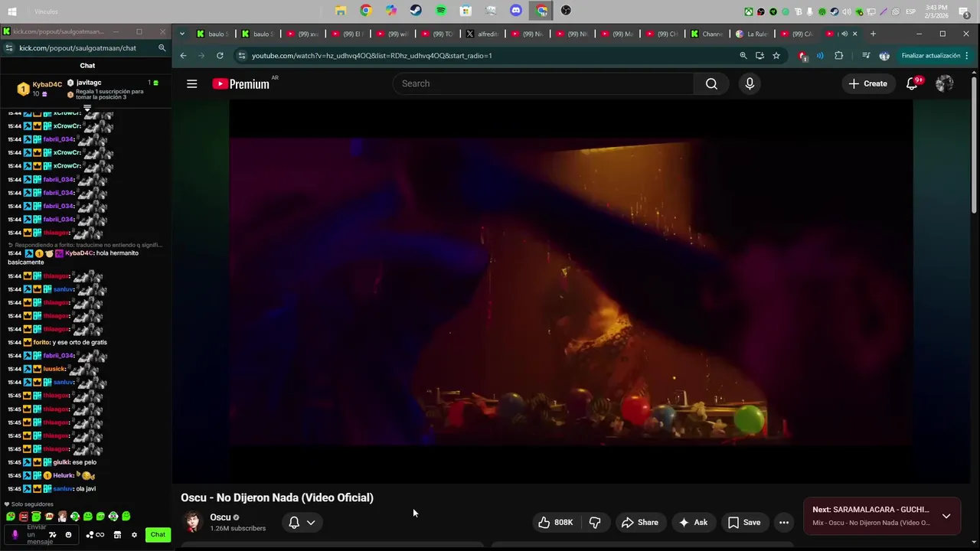Open emoji picker smiley in Kick chat
Viewport: 980px width, 551px height.
(x=68, y=535)
